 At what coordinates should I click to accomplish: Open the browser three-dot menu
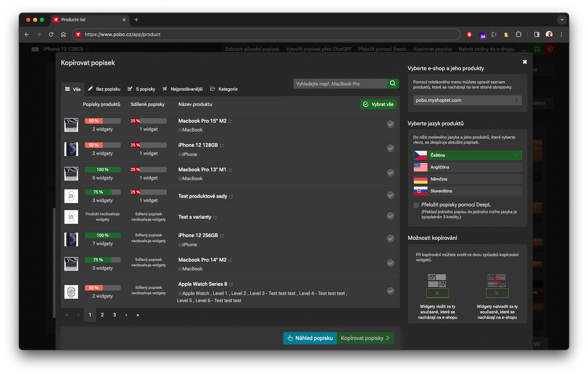pos(561,34)
